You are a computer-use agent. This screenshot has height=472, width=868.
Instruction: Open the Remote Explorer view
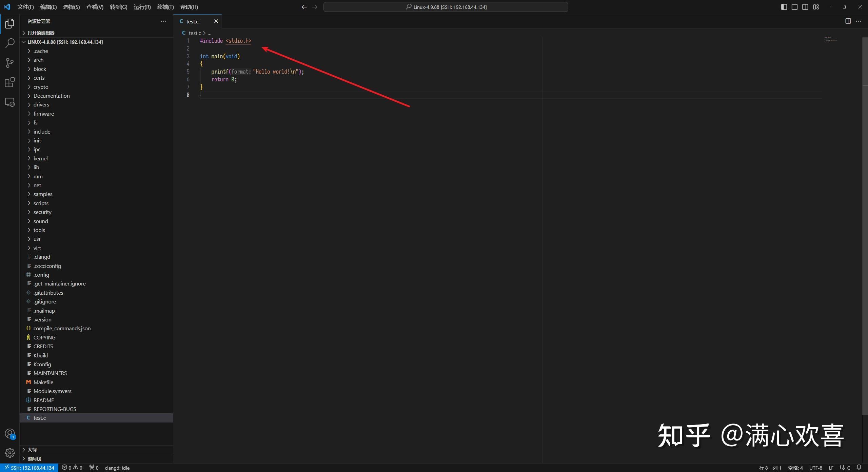pos(10,102)
